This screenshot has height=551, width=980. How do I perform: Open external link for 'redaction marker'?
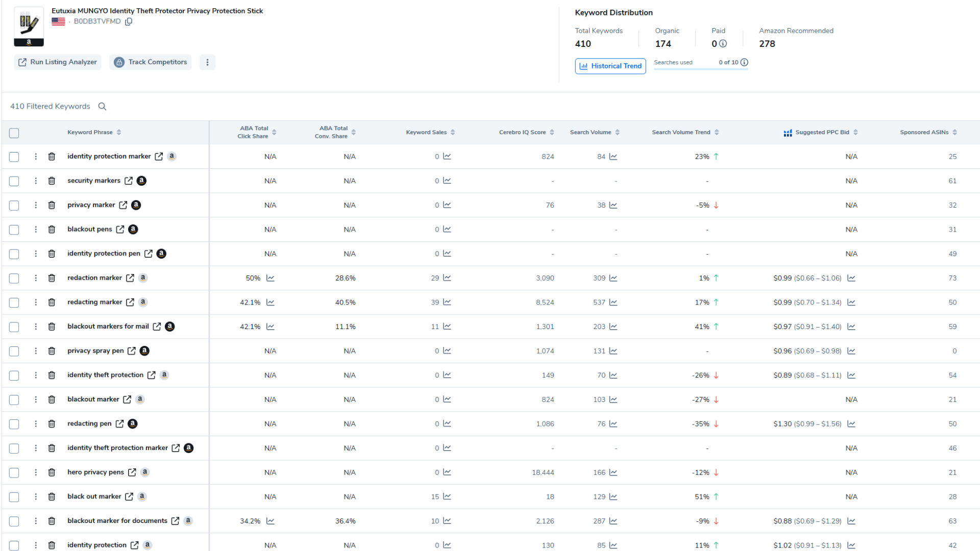tap(130, 278)
